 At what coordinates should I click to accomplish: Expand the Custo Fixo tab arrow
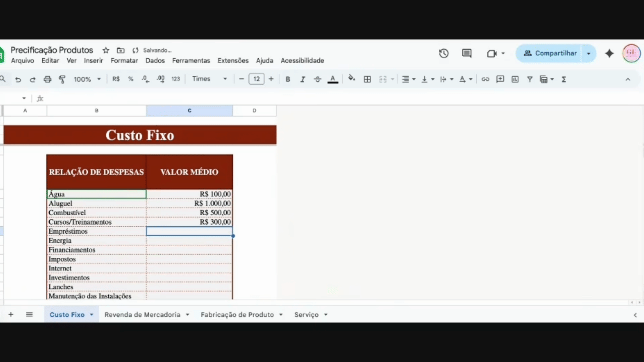tap(92, 315)
